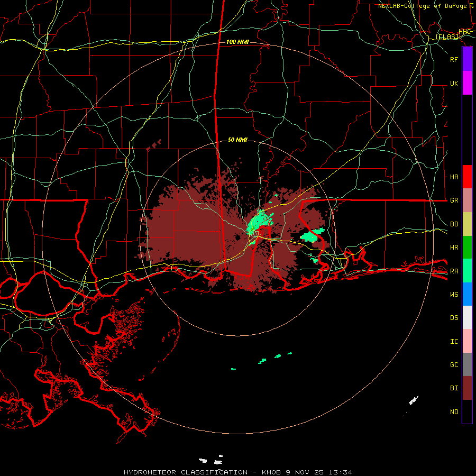Image resolution: width=476 pixels, height=476 pixels.
Task: Click the green rain echo near radar center
Action: (260, 222)
